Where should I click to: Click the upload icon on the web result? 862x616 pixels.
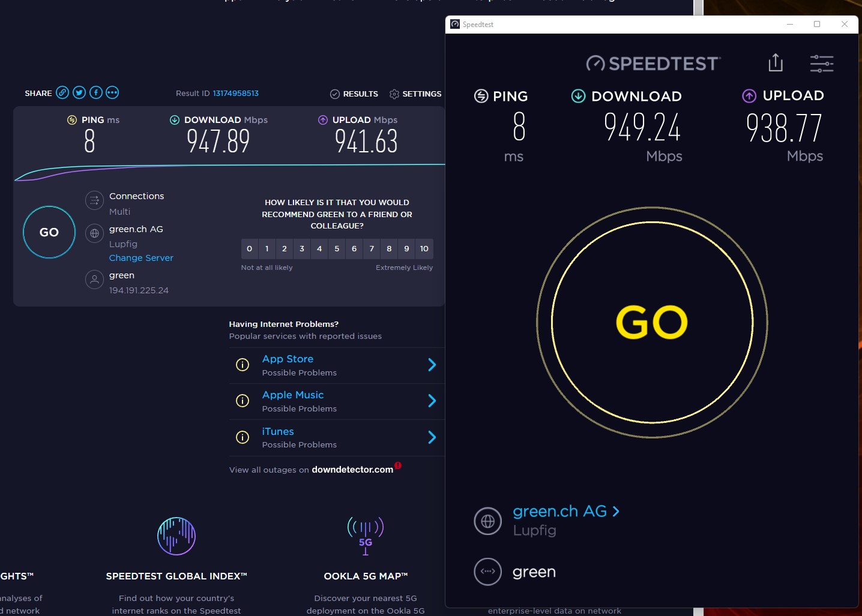click(323, 120)
